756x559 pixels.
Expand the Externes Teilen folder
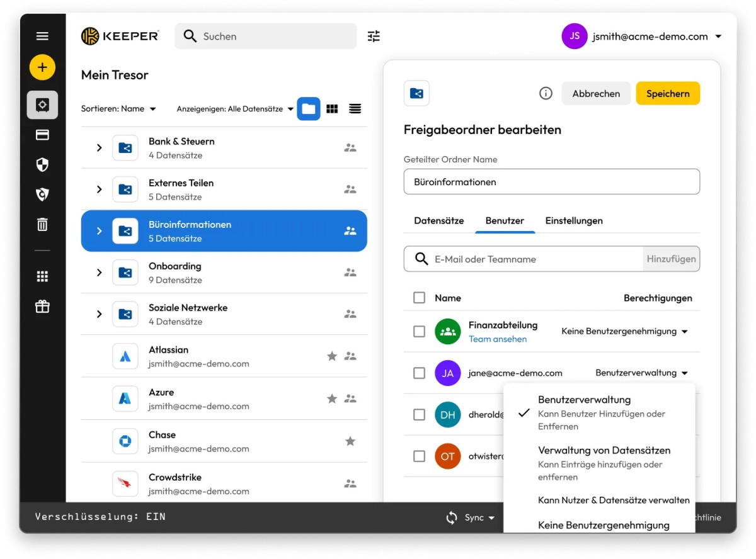point(99,189)
